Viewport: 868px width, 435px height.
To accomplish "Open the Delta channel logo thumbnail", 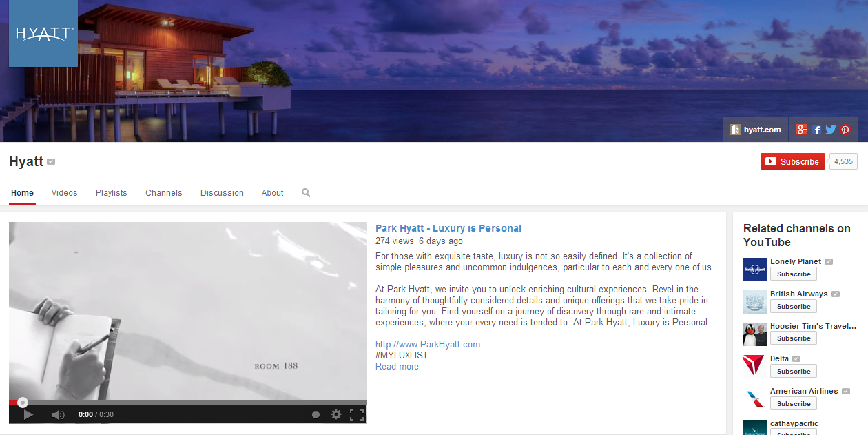I will (755, 367).
